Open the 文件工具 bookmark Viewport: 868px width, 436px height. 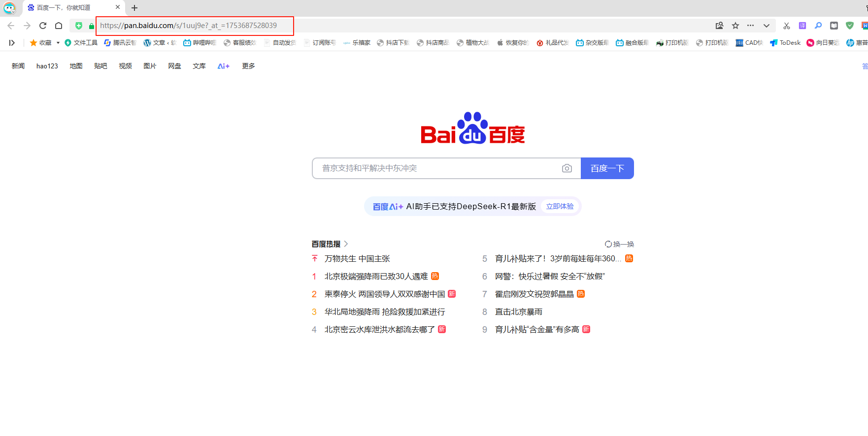(81, 43)
